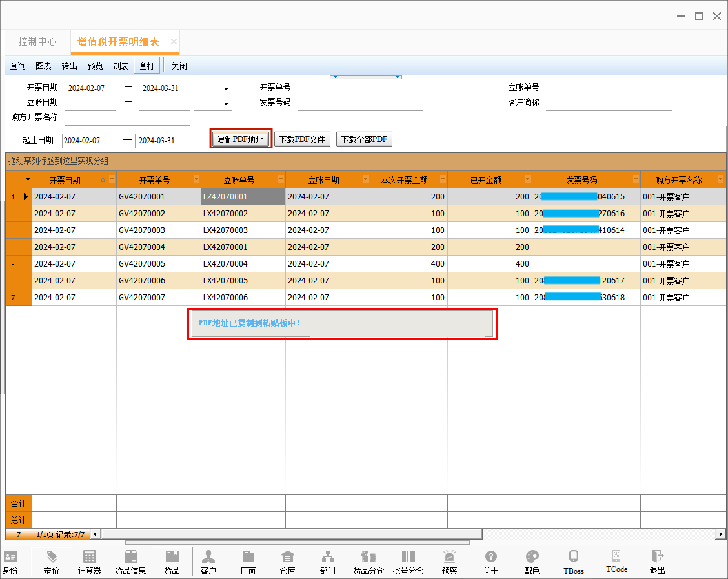The image size is (728, 579).
Task: Click 开票日期 start date field
Action: pyautogui.click(x=90, y=88)
